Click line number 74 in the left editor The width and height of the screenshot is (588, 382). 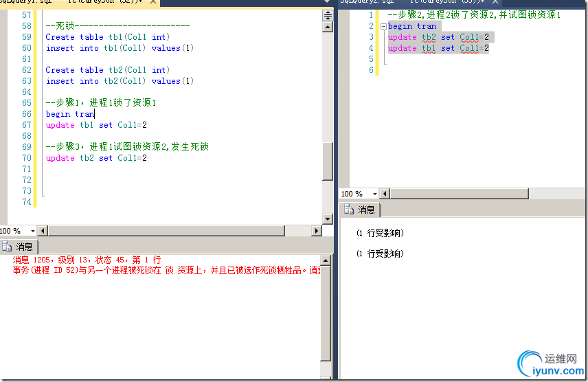point(27,202)
